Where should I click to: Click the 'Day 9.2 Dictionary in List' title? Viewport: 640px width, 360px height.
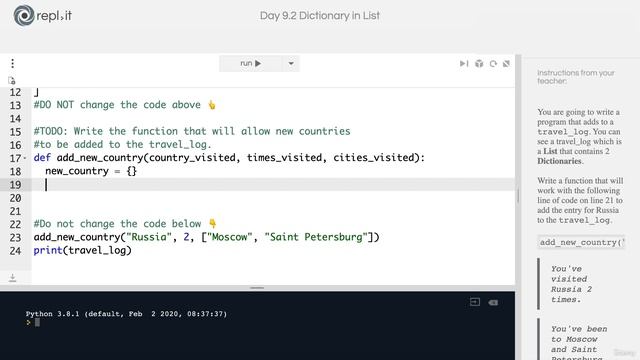click(320, 16)
